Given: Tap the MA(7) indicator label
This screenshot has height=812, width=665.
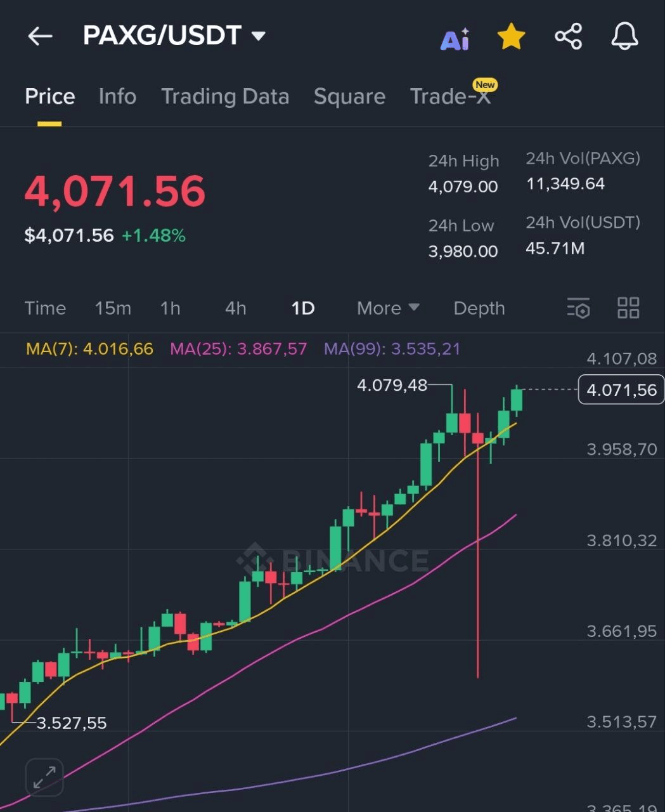Looking at the screenshot, I should tap(89, 349).
